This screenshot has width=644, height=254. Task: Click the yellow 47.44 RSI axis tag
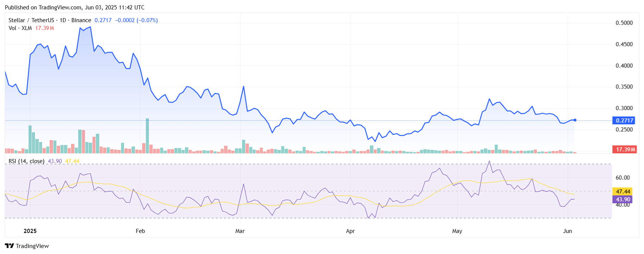click(623, 192)
